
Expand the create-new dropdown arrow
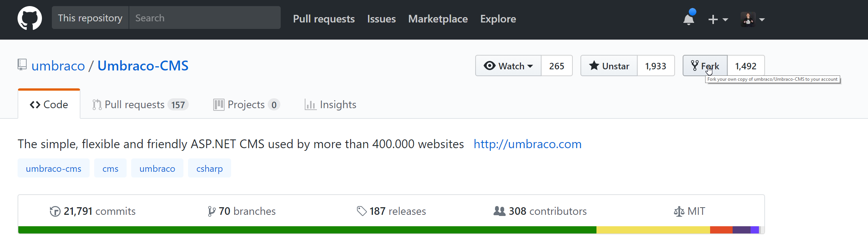(x=725, y=19)
